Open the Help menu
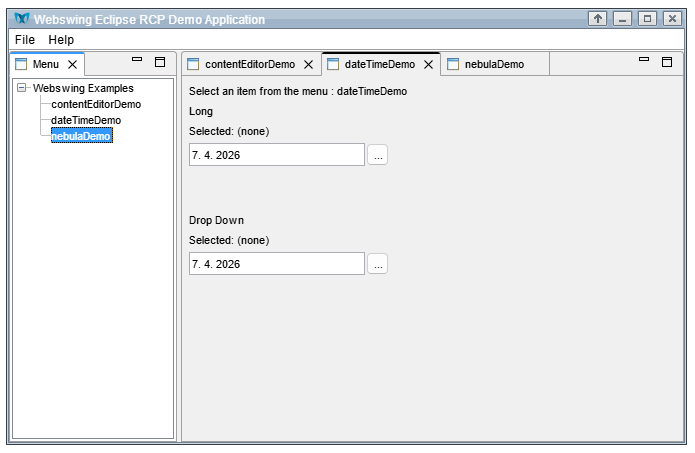The height and width of the screenshot is (453, 695). click(61, 39)
